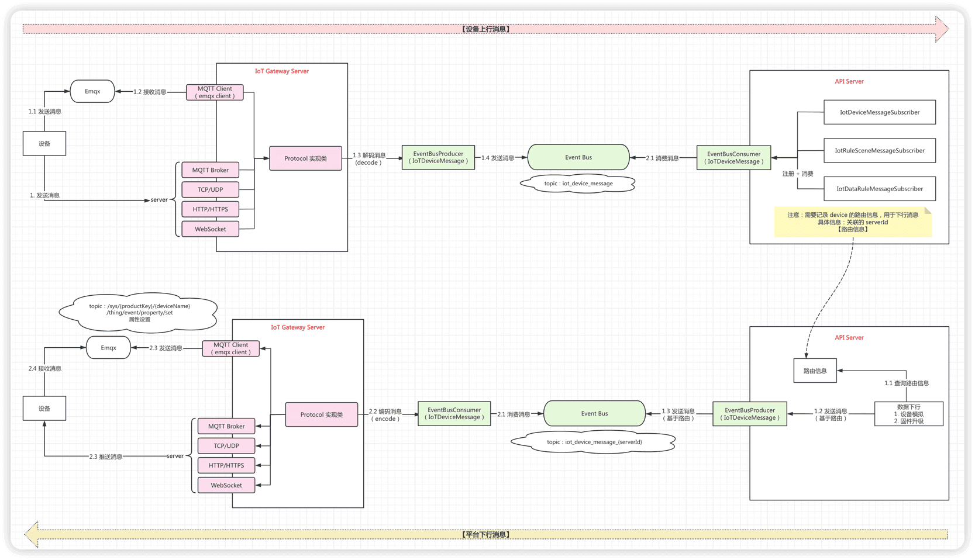The height and width of the screenshot is (560, 975).
Task: Select the '2.3 推送消息' connector label
Action: [106, 457]
